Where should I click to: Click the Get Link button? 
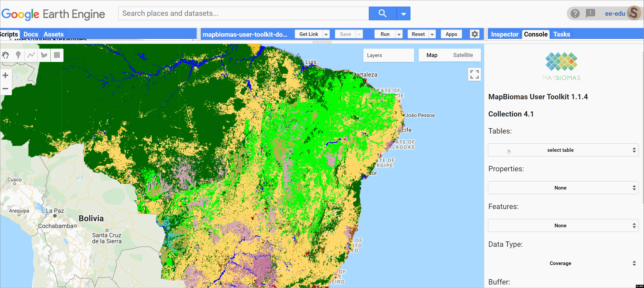(308, 34)
